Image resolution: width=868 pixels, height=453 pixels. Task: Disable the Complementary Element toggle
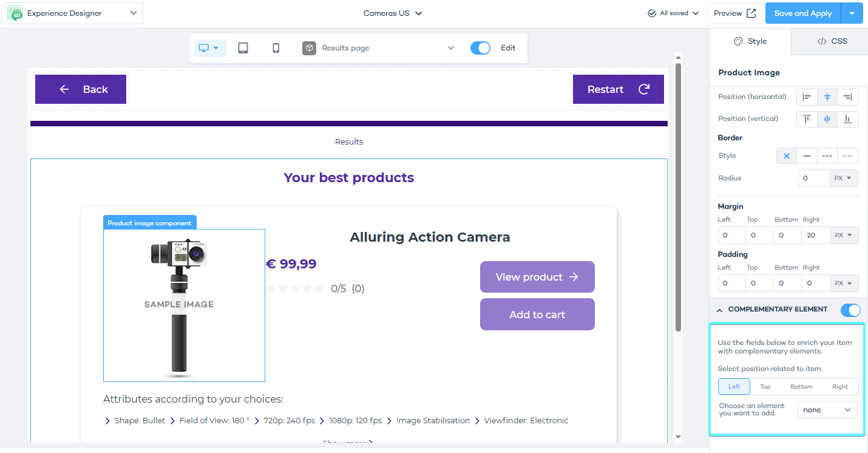pyautogui.click(x=850, y=310)
